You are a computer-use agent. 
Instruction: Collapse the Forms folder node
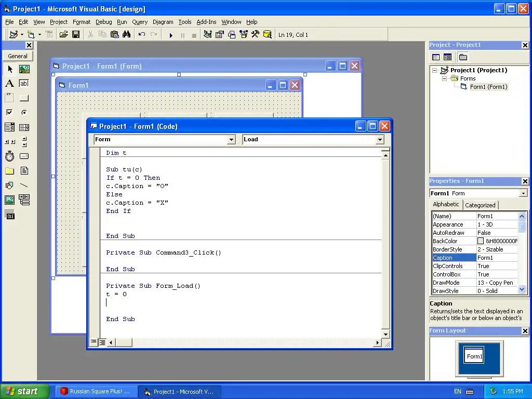coord(445,78)
